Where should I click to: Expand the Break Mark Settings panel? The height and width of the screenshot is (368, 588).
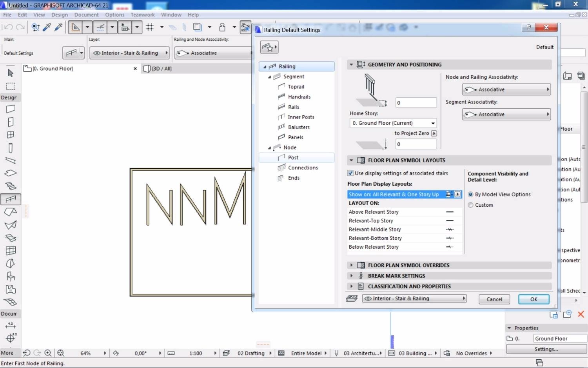(x=351, y=276)
